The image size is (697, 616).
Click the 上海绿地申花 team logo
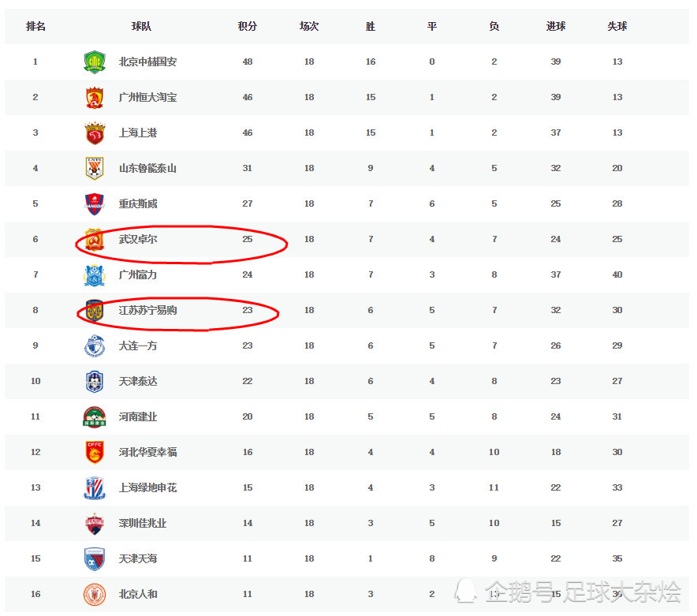[95, 487]
